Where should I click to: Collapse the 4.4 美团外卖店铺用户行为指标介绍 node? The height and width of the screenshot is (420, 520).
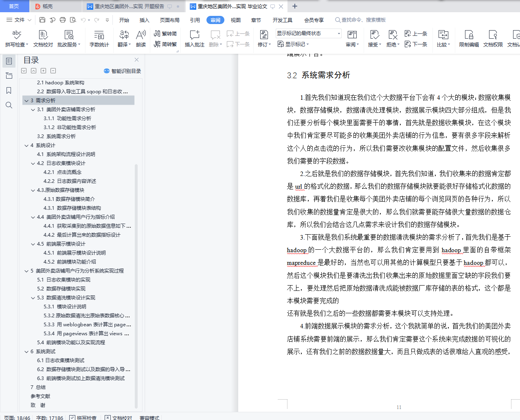click(x=33, y=217)
